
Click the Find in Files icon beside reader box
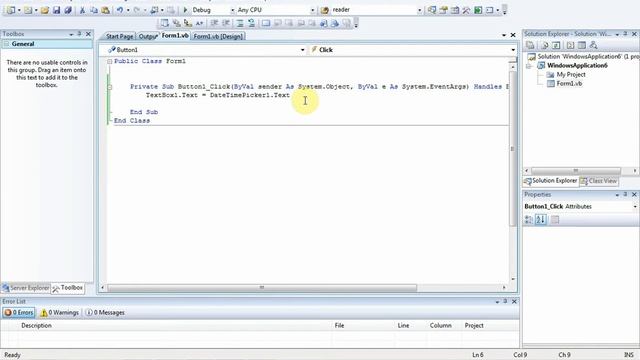pyautogui.click(x=325, y=10)
